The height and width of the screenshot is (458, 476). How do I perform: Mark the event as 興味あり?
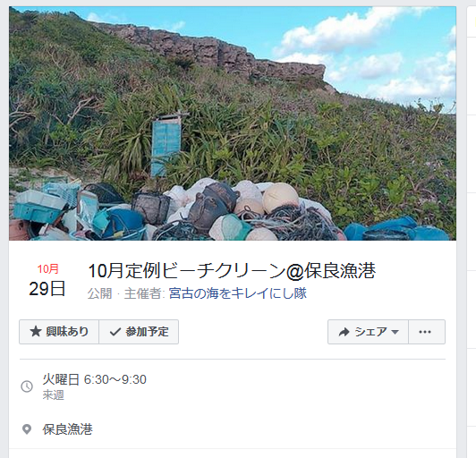point(59,332)
